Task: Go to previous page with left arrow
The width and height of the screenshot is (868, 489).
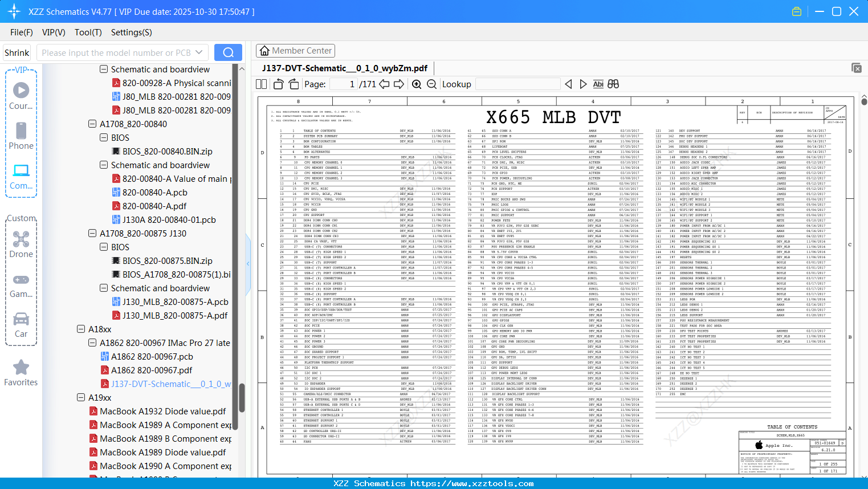Action: click(x=385, y=84)
